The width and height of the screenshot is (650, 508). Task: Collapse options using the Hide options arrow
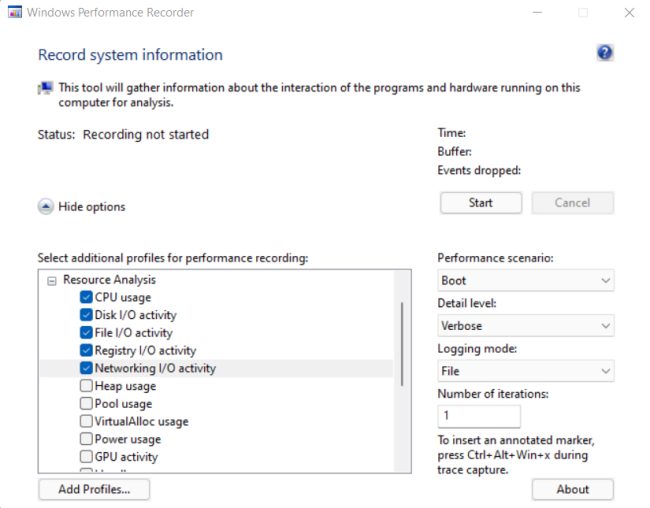click(46, 207)
